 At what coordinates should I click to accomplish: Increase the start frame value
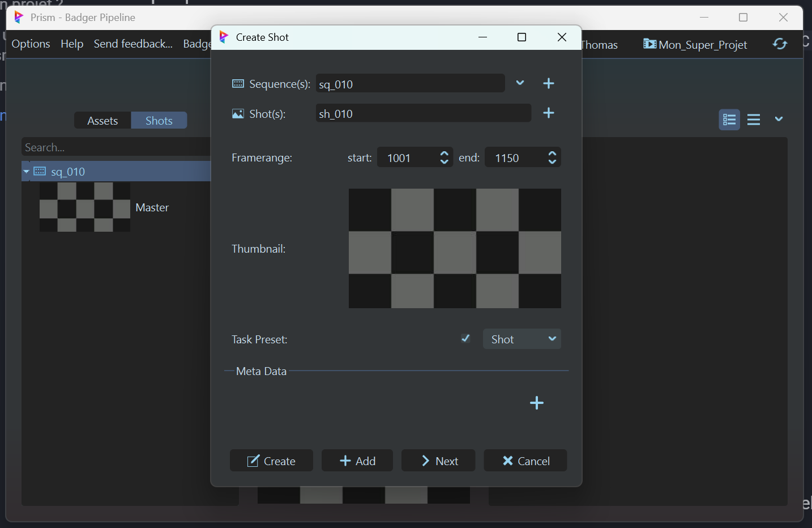(445, 154)
